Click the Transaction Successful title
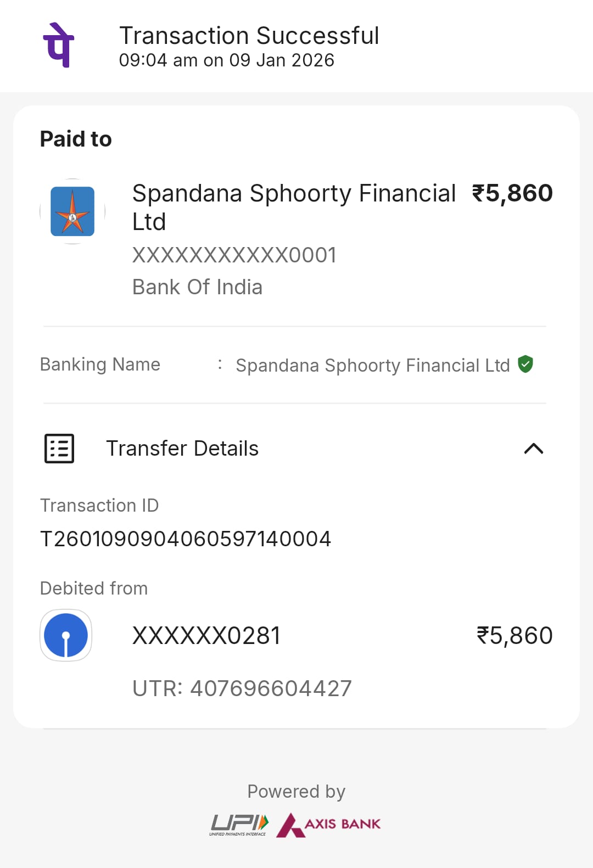The image size is (593, 868). (249, 36)
